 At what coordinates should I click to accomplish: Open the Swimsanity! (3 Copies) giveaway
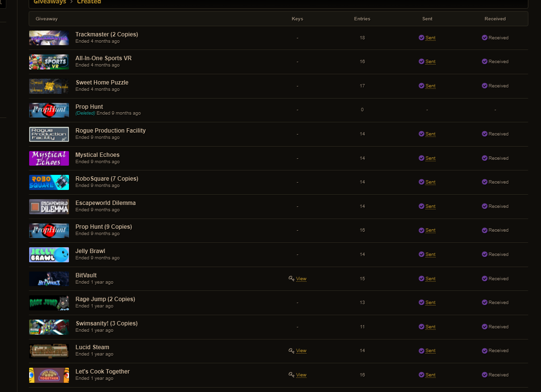pyautogui.click(x=107, y=324)
